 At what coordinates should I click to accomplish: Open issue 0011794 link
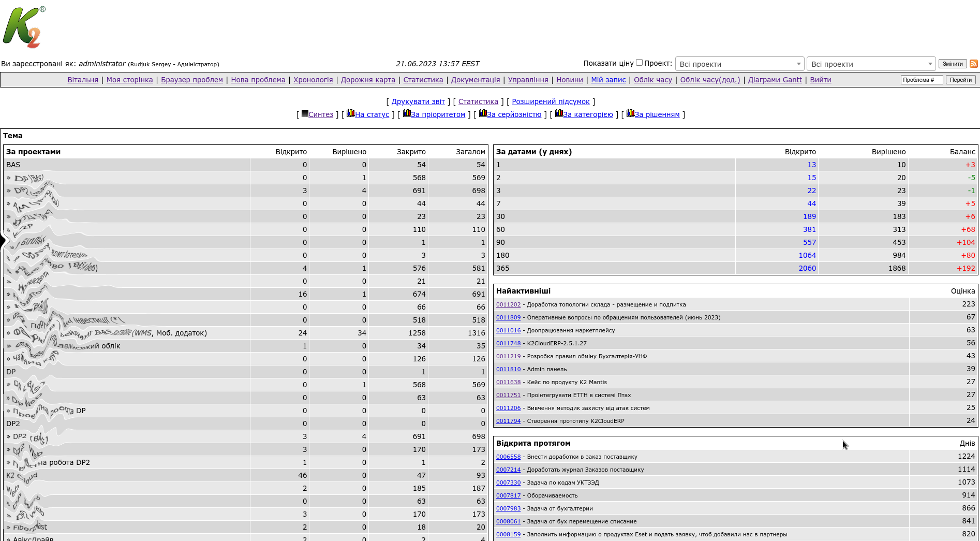click(508, 421)
